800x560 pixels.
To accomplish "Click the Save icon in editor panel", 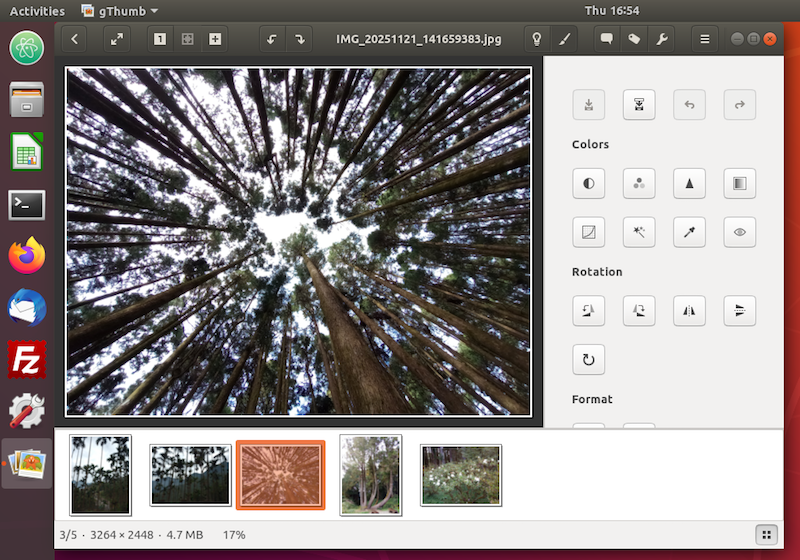I will pos(589,105).
